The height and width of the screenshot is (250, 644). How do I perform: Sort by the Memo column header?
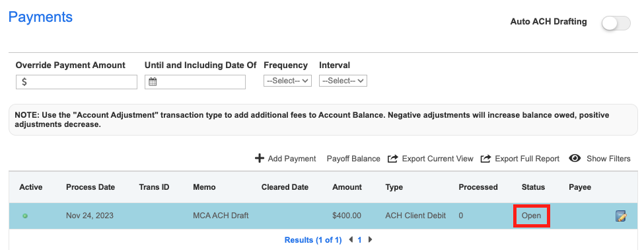(204, 187)
